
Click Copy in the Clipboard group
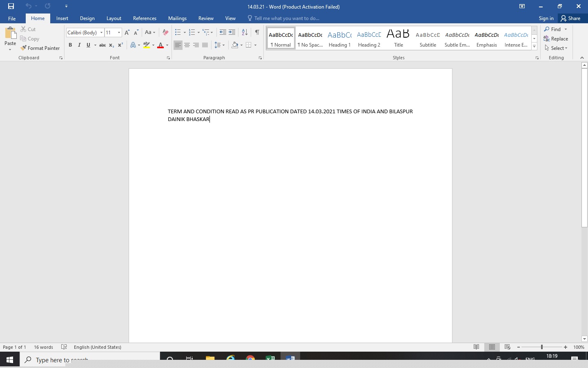click(30, 39)
